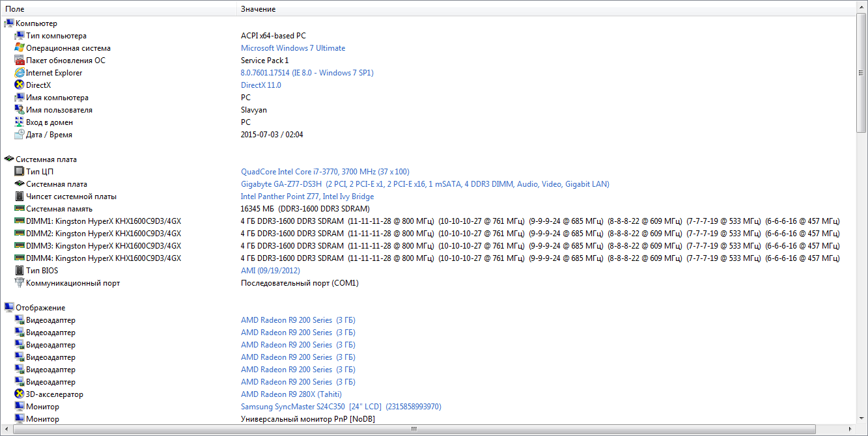Follow the Intel Panther Point Z77 link
The image size is (868, 436).
tap(307, 197)
